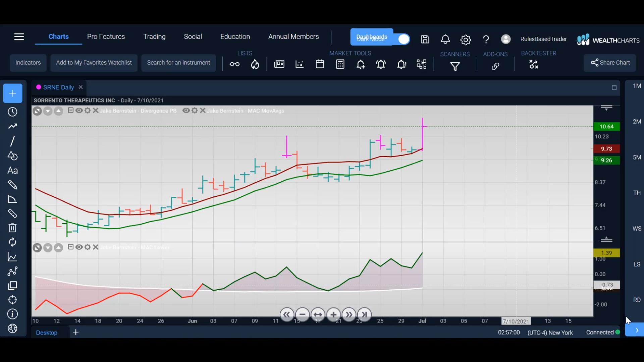Open notifications bell in top bar
This screenshot has height=362, width=644.
click(x=445, y=40)
